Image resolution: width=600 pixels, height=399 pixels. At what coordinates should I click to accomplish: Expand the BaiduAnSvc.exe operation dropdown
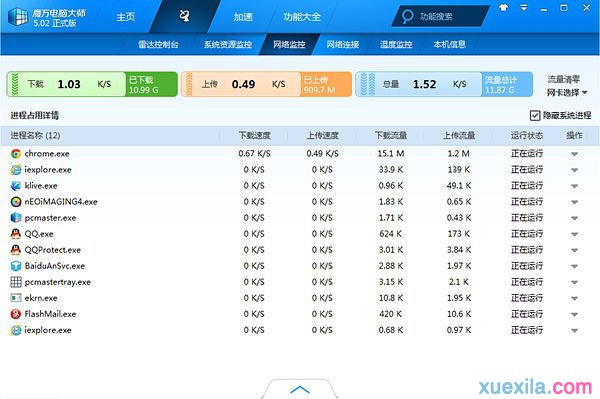click(574, 266)
